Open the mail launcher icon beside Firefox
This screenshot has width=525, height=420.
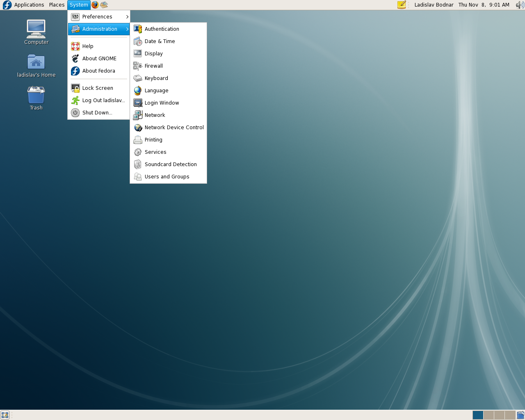point(104,5)
